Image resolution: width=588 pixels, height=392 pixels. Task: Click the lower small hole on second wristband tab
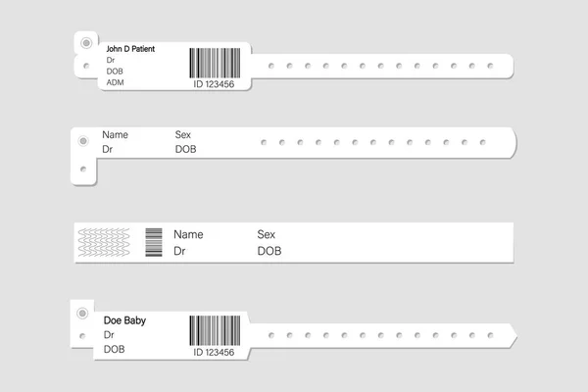(83, 170)
